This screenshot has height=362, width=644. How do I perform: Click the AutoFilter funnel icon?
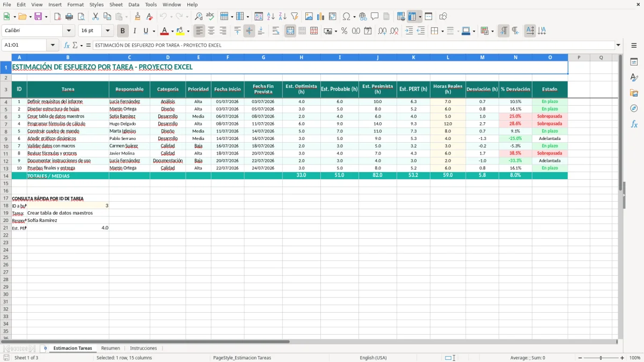tap(295, 17)
